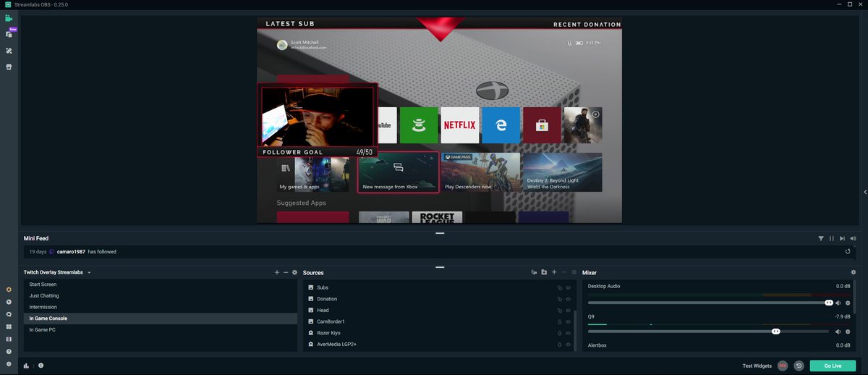The height and width of the screenshot is (375, 868).
Task: Switch to the Start Screen scene
Action: pos(160,285)
